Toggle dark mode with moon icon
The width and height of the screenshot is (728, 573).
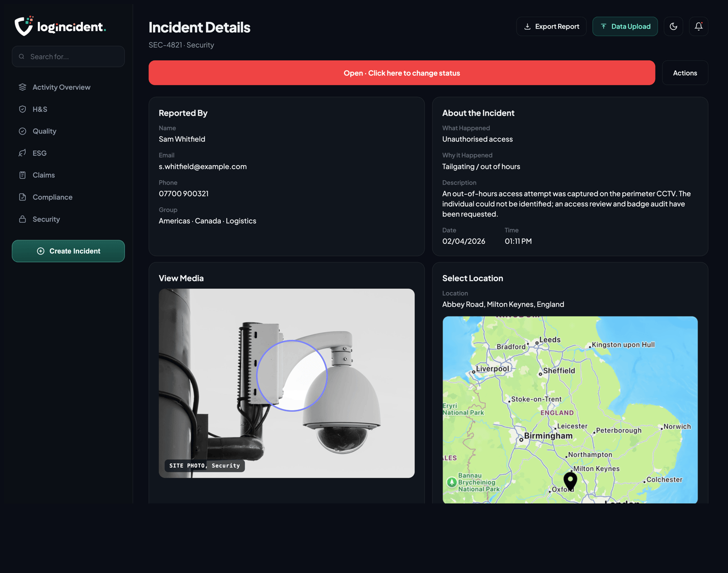pos(673,27)
